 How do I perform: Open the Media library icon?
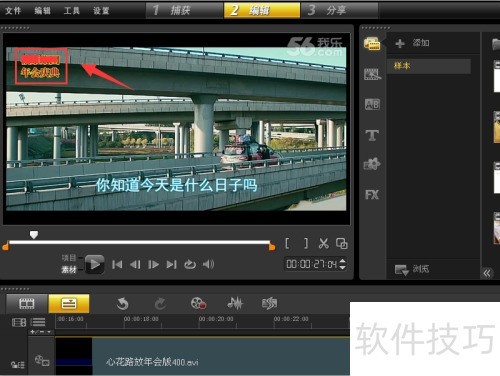(x=372, y=44)
